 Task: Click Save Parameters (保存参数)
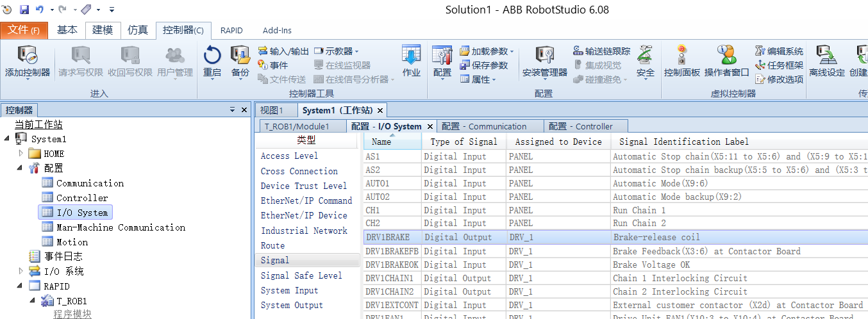[484, 65]
